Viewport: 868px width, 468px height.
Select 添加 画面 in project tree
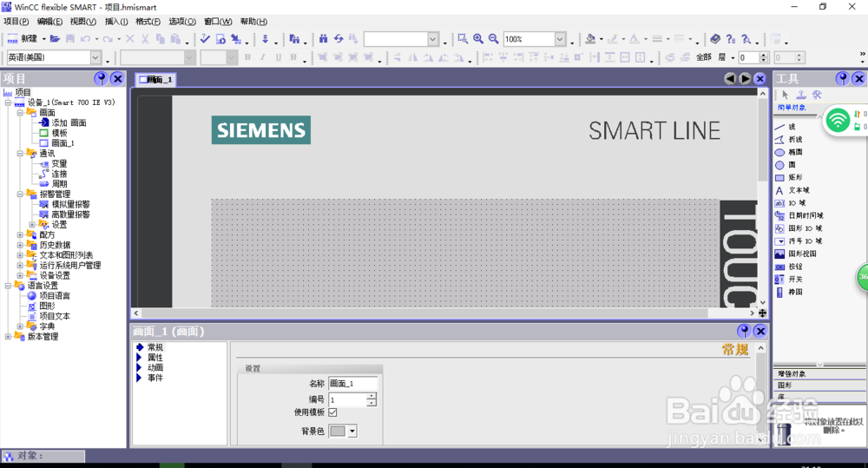coord(69,123)
